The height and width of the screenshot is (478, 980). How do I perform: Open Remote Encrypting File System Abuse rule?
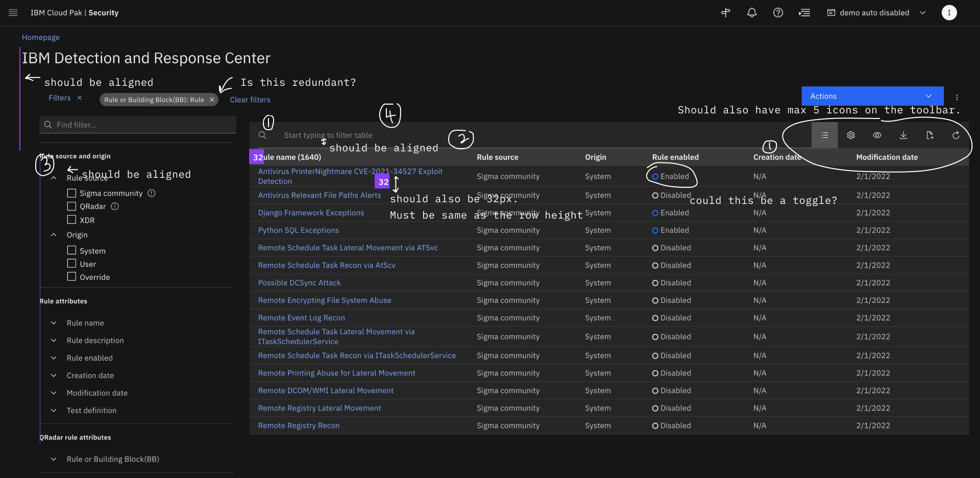point(325,300)
